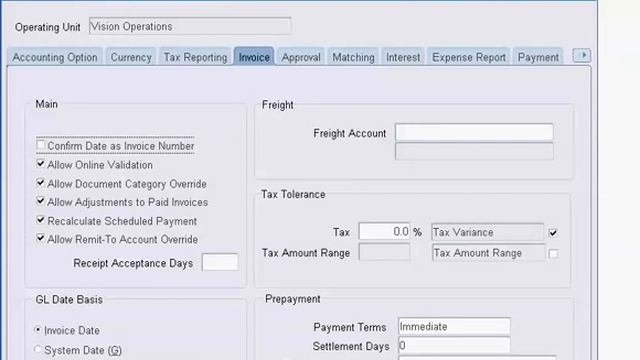This screenshot has height=360, width=640.
Task: Click the blank Tax Amount Range value field
Action: (x=384, y=252)
